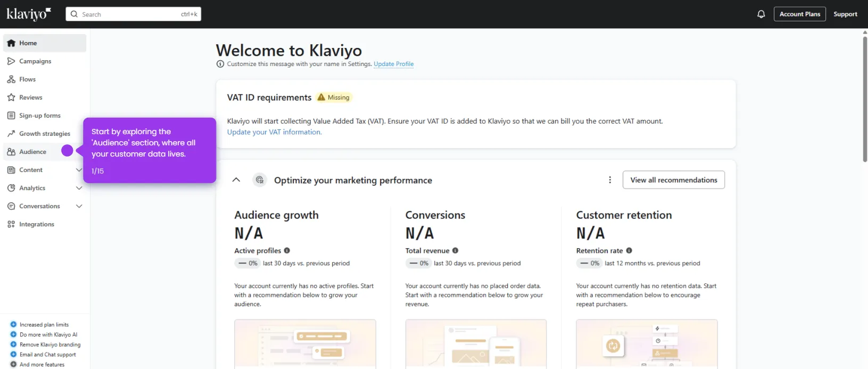Click the Account Plans button

pyautogui.click(x=799, y=14)
